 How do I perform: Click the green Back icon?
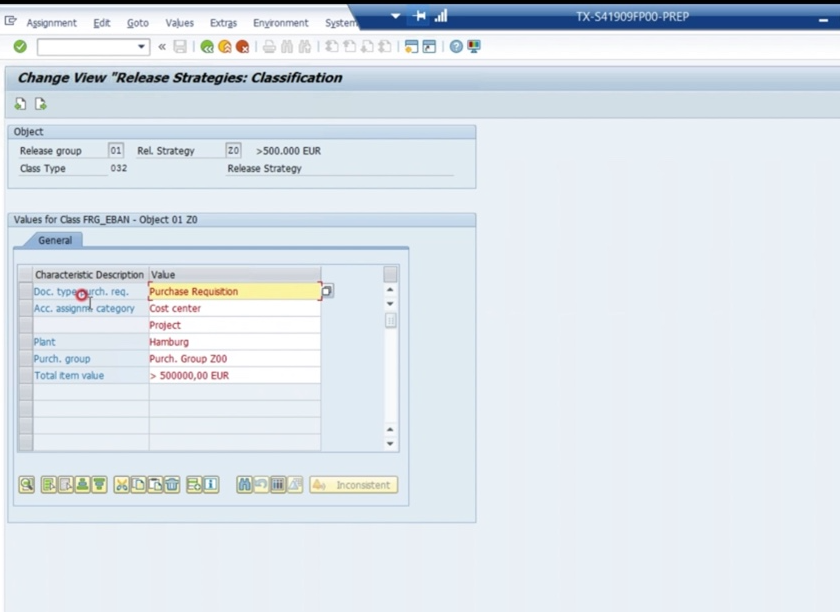coord(207,47)
